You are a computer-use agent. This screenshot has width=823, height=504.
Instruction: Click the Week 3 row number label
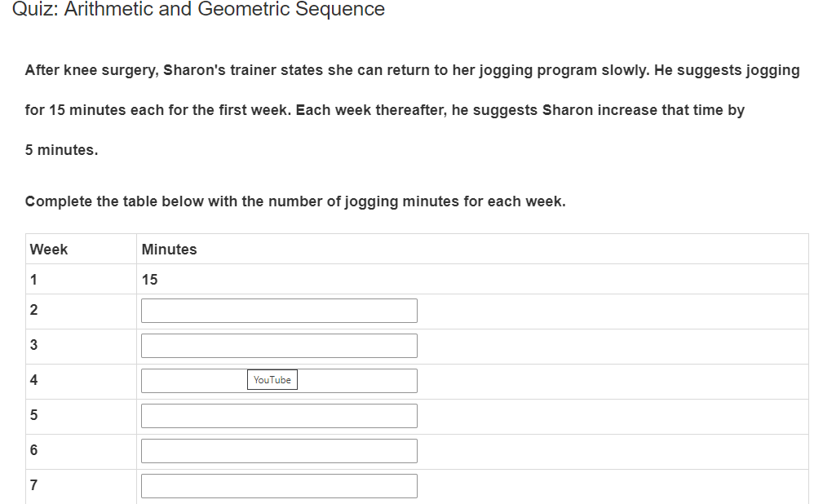tap(33, 345)
